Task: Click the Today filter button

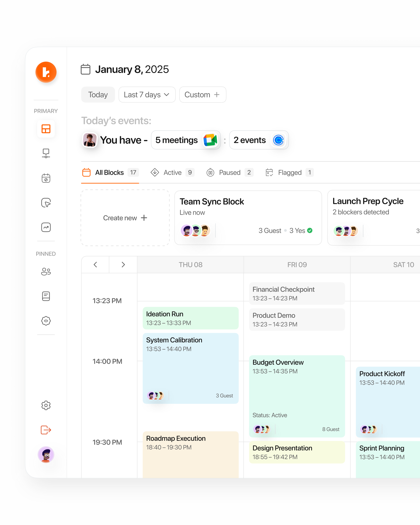Action: click(x=98, y=95)
